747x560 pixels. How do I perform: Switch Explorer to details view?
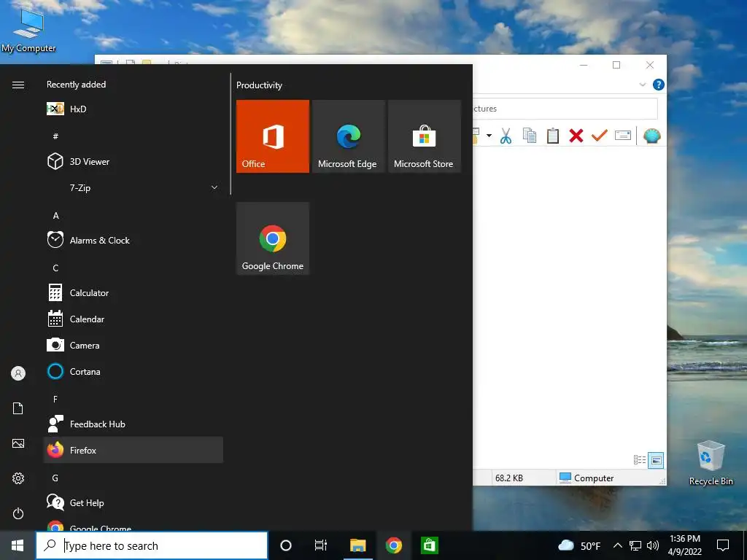tap(639, 460)
